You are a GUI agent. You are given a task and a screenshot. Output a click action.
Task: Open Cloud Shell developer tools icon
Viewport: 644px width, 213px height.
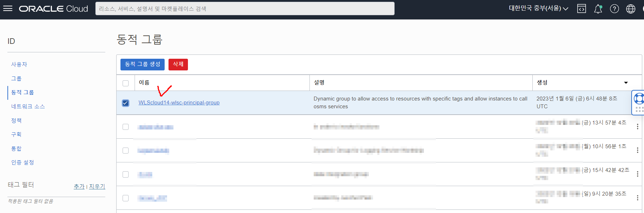[x=581, y=9]
